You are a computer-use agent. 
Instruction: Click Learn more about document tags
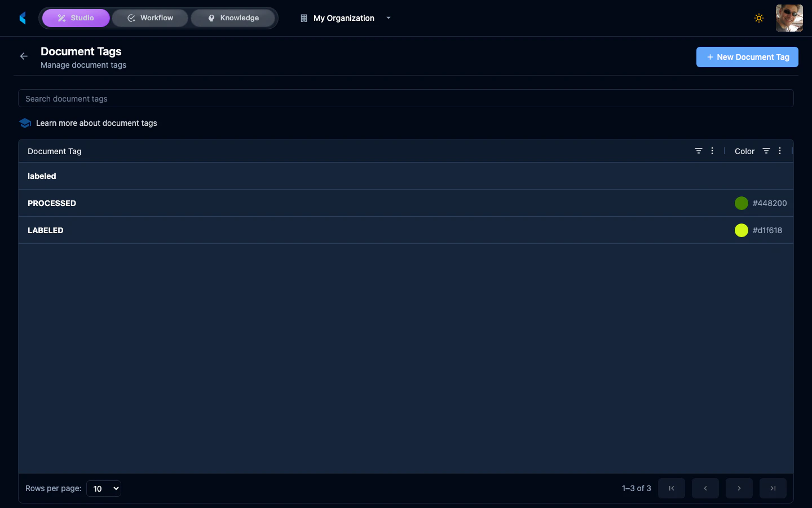pyautogui.click(x=96, y=123)
